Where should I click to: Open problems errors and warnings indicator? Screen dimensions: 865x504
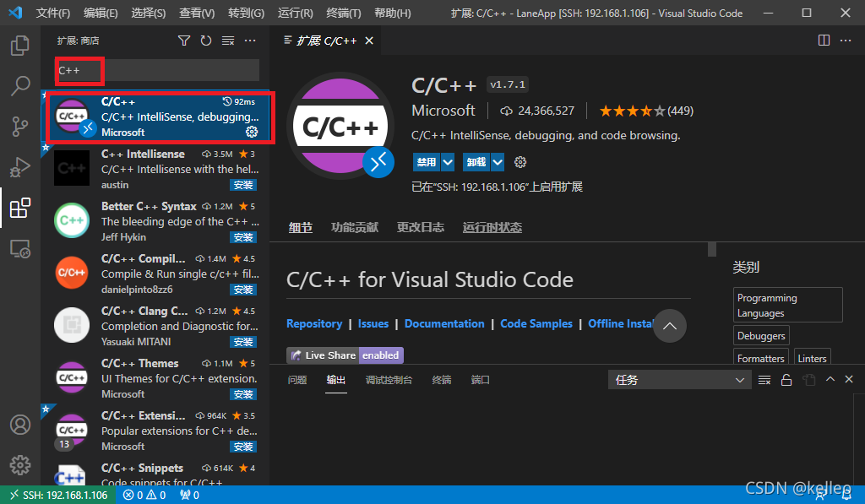tap(144, 496)
